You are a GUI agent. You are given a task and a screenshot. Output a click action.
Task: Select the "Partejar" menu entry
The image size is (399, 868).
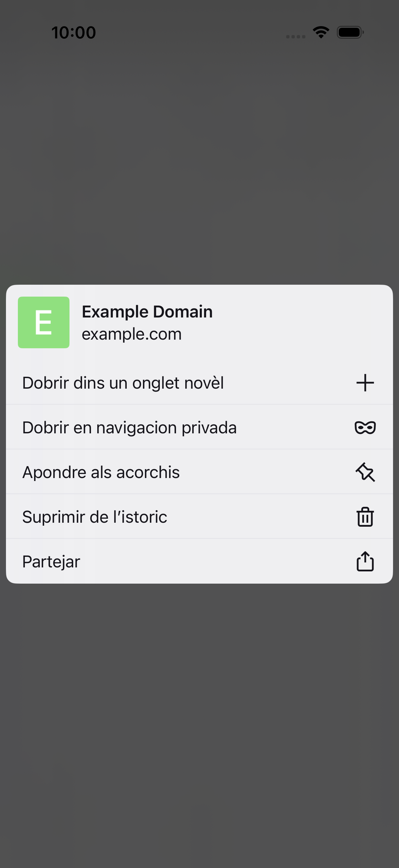199,561
